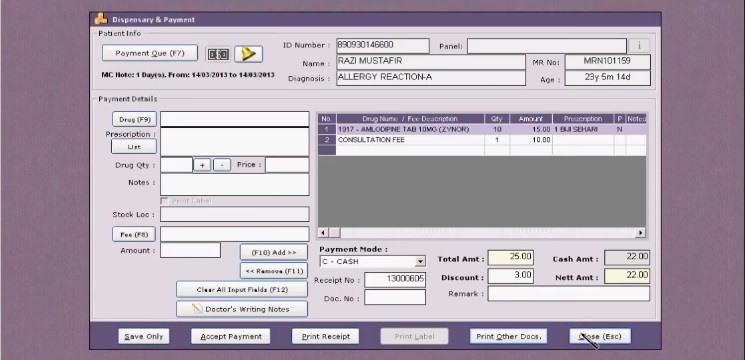Click the fee description input field

[235, 234]
